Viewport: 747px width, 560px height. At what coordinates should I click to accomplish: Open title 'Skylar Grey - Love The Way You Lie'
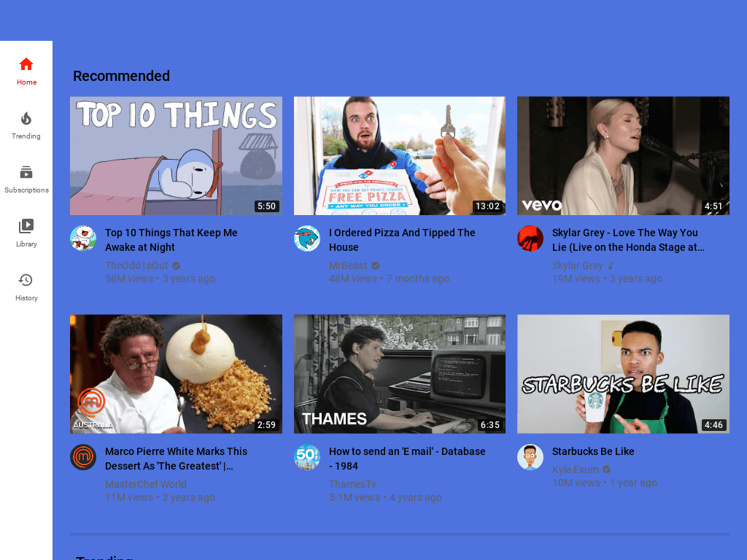tap(628, 240)
